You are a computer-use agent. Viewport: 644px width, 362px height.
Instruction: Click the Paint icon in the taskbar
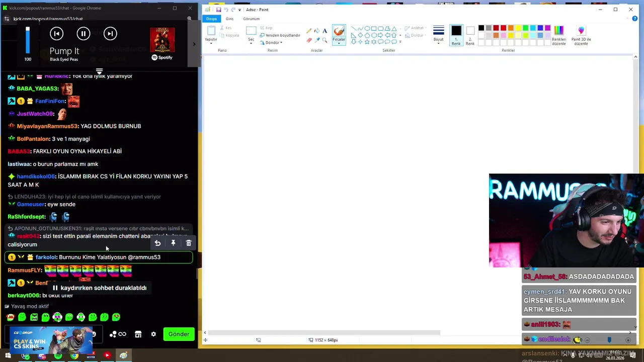click(x=123, y=356)
